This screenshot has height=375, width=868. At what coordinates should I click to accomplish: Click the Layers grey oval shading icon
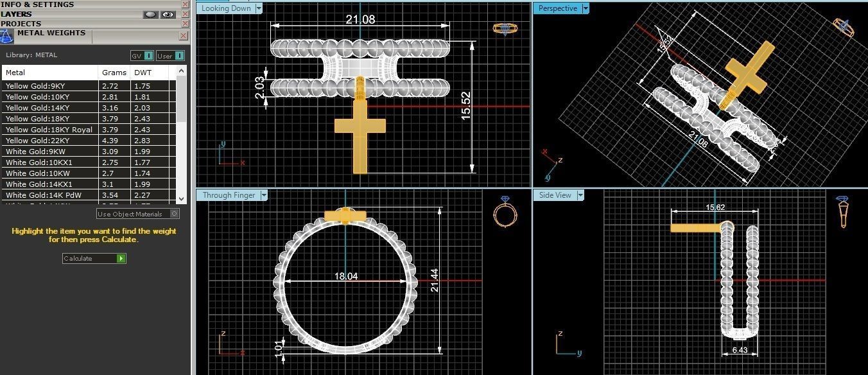[150, 14]
